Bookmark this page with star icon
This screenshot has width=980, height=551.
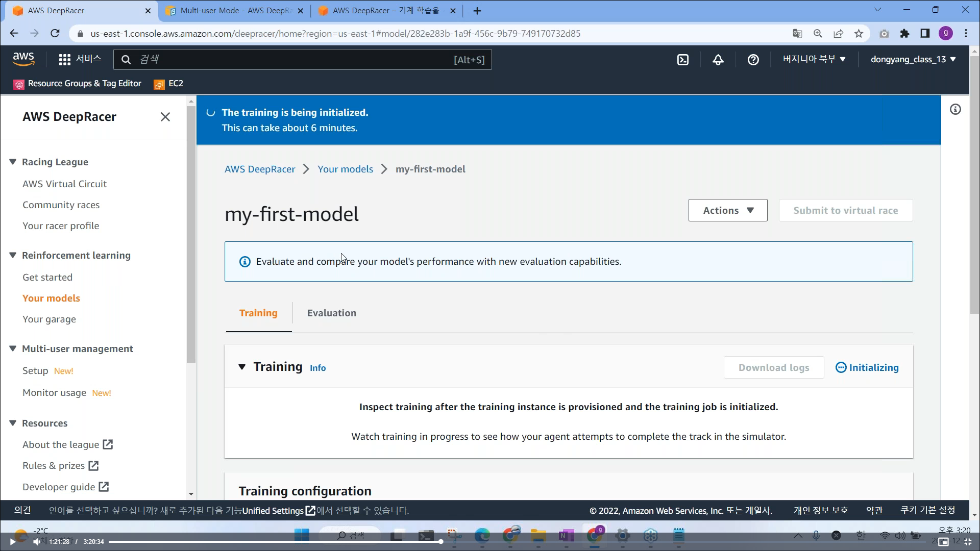click(859, 34)
